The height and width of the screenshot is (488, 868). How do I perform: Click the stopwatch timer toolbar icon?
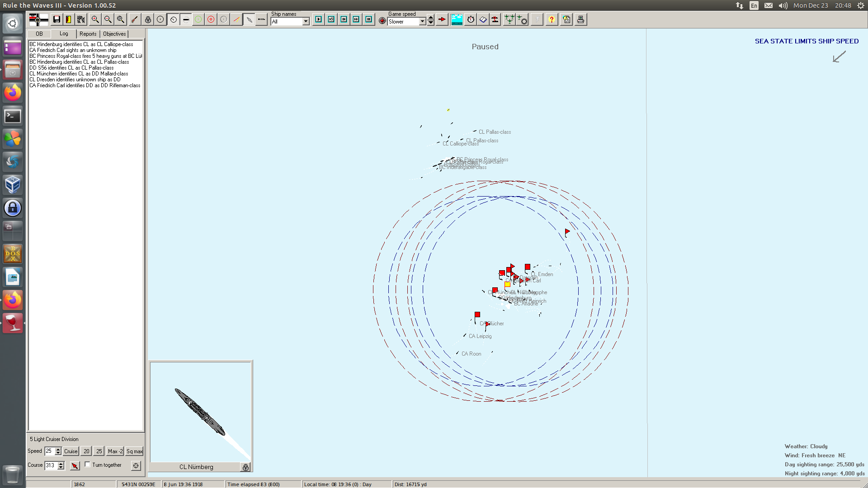[471, 19]
